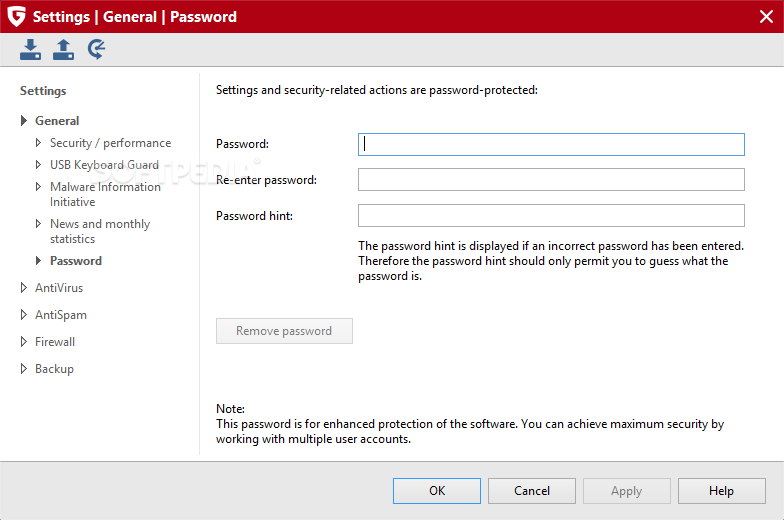784x520 pixels.
Task: Open Help for this dialog
Action: click(x=722, y=491)
